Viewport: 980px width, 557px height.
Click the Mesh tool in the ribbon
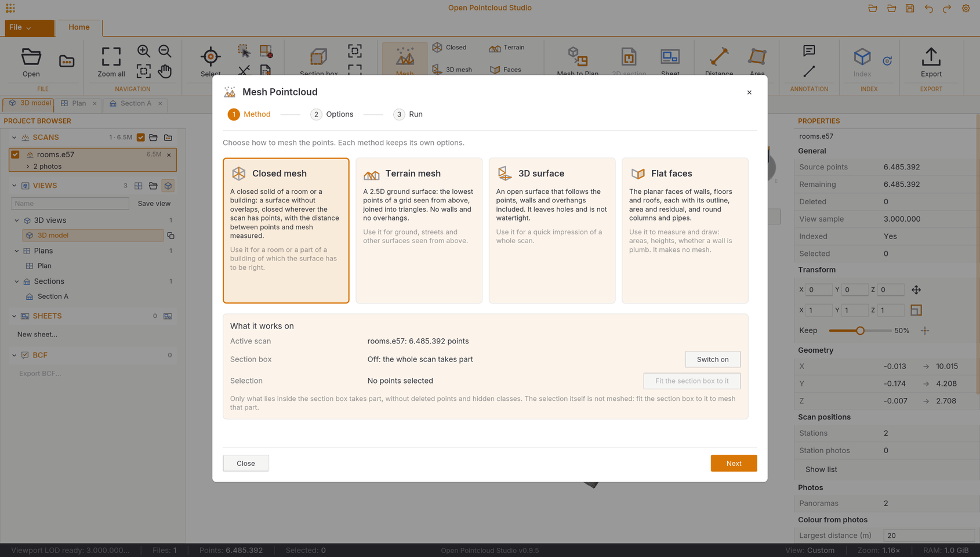(x=405, y=60)
